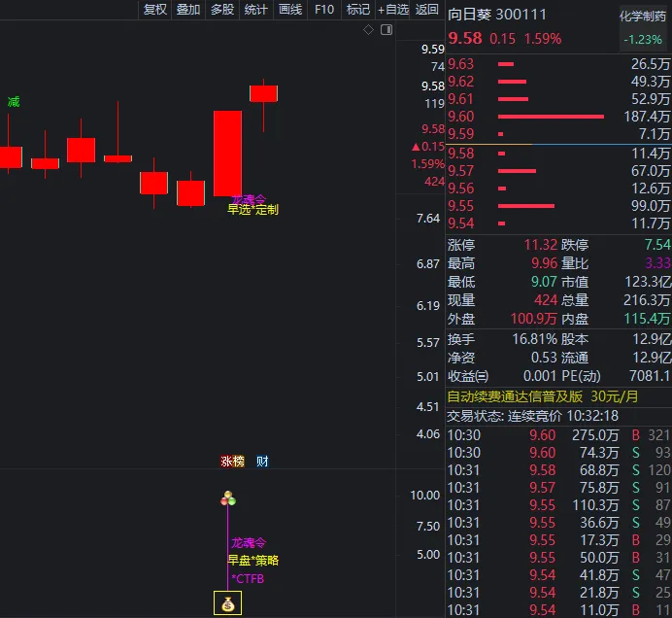Screen dimensions: 672x618
Task: Click the 9.60 sell order volume bar
Action: tap(551, 117)
